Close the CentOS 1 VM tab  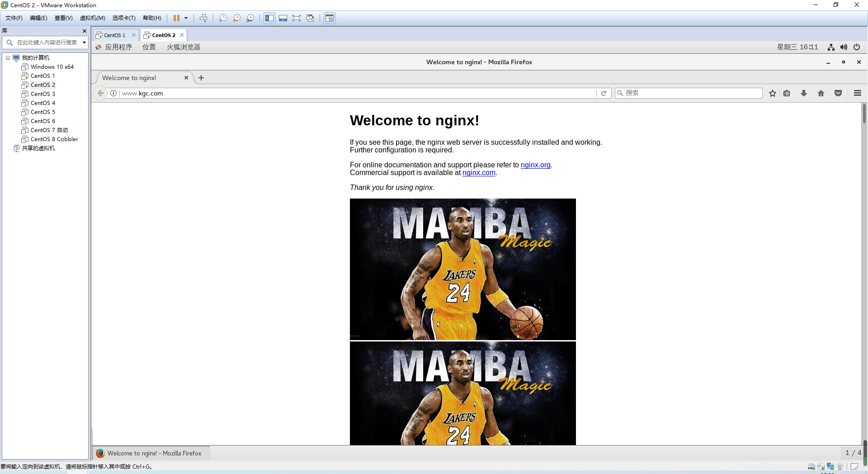134,35
